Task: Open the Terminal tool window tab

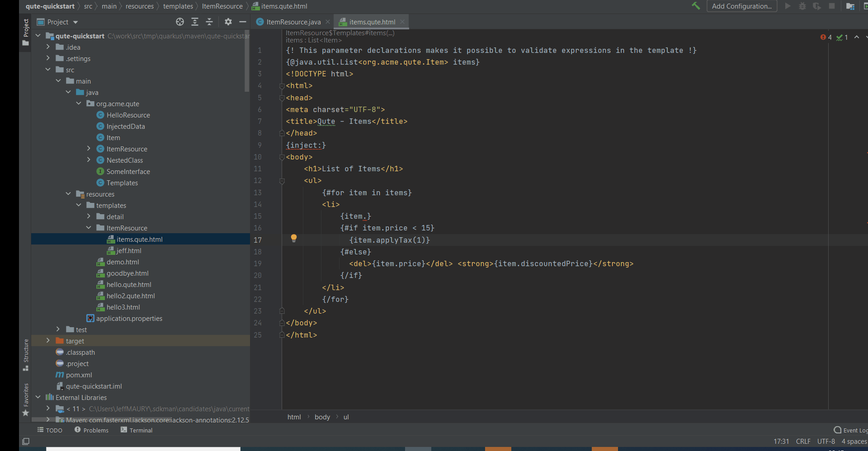Action: click(x=137, y=430)
